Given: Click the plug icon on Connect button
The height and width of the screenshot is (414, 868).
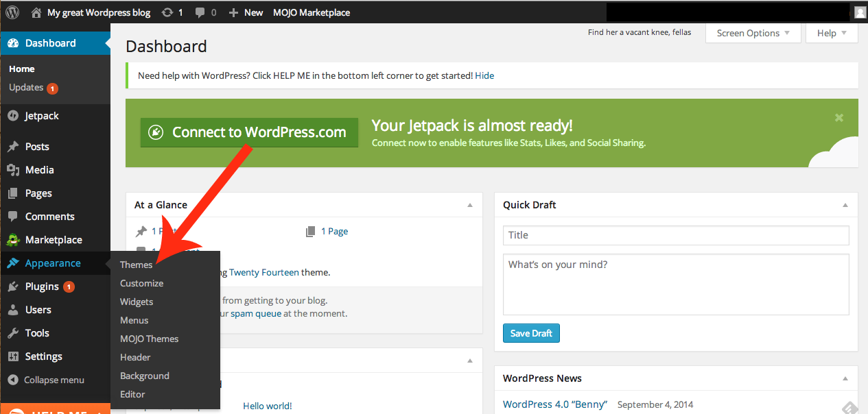Looking at the screenshot, I should tap(156, 132).
